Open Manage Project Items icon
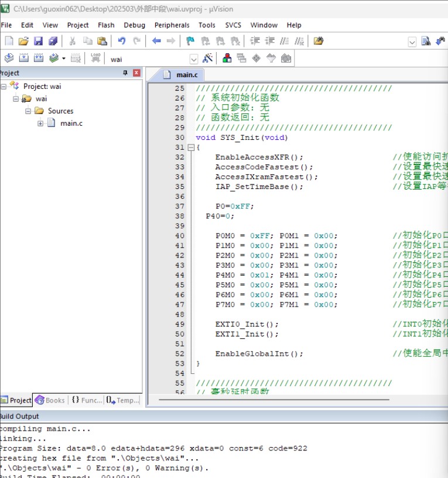 (x=227, y=59)
